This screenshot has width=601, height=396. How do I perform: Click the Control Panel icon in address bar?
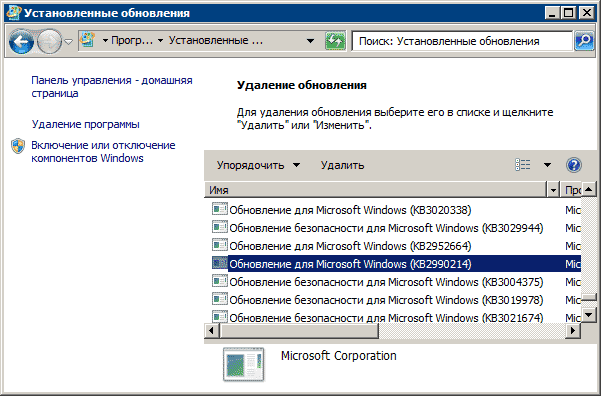(88, 39)
